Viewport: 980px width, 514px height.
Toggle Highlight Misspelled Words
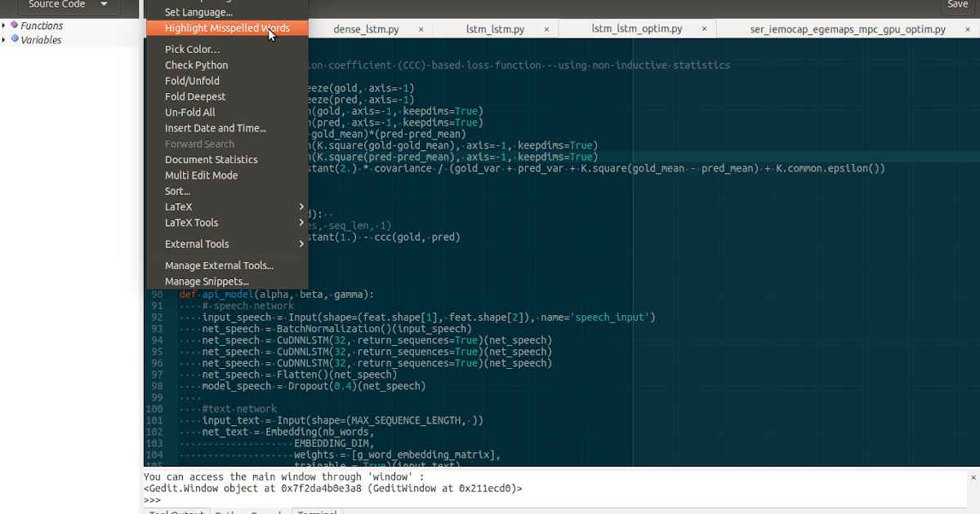pyautogui.click(x=227, y=29)
